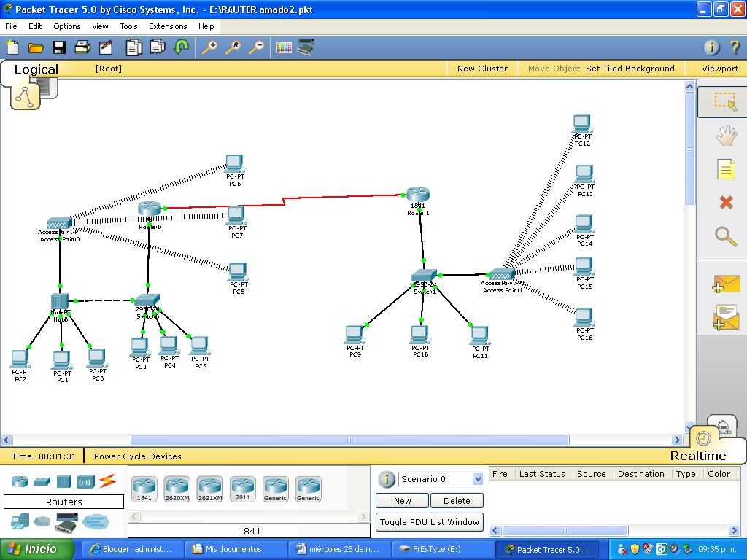
Task: Click the New Cluster button
Action: click(481, 68)
